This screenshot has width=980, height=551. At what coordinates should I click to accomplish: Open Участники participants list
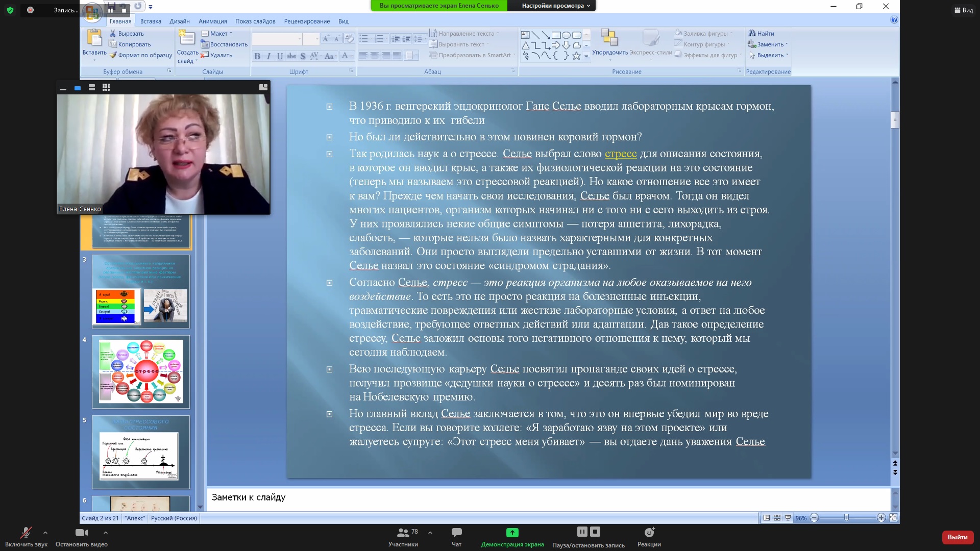[x=403, y=537]
